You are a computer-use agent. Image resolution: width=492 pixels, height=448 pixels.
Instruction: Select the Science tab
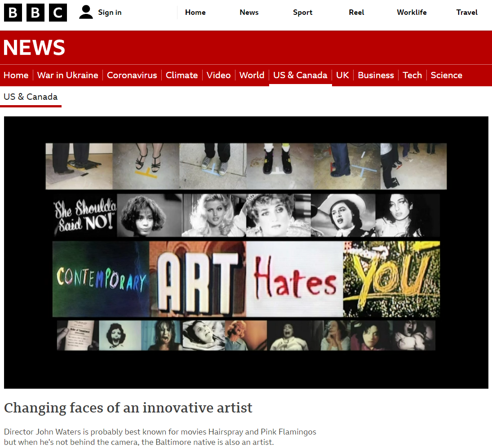tap(447, 75)
